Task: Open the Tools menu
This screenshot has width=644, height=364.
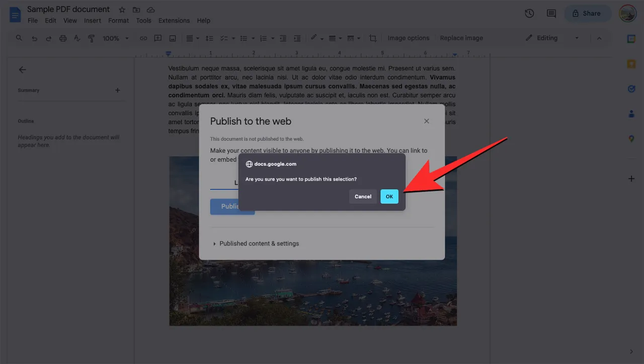Action: point(143,21)
